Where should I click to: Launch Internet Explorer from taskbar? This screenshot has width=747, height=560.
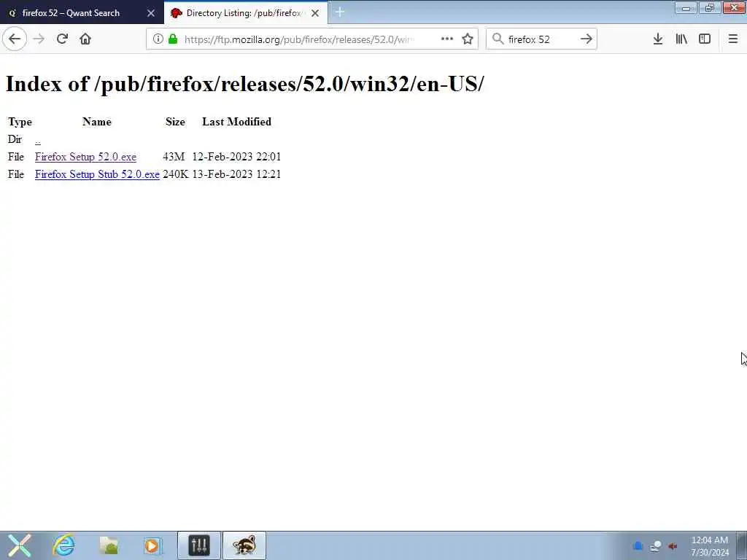tap(64, 545)
